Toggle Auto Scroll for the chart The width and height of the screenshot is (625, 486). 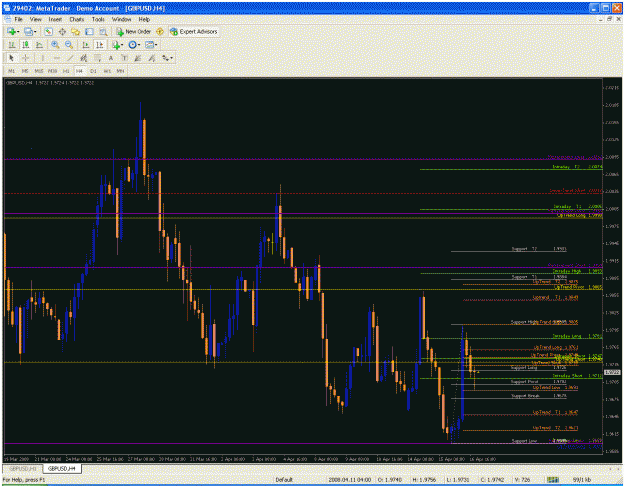86,45
